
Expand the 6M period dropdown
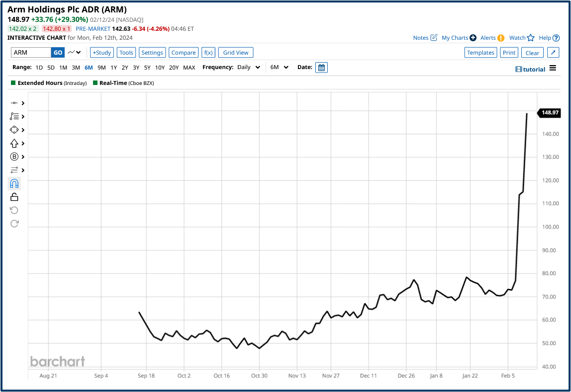[279, 67]
